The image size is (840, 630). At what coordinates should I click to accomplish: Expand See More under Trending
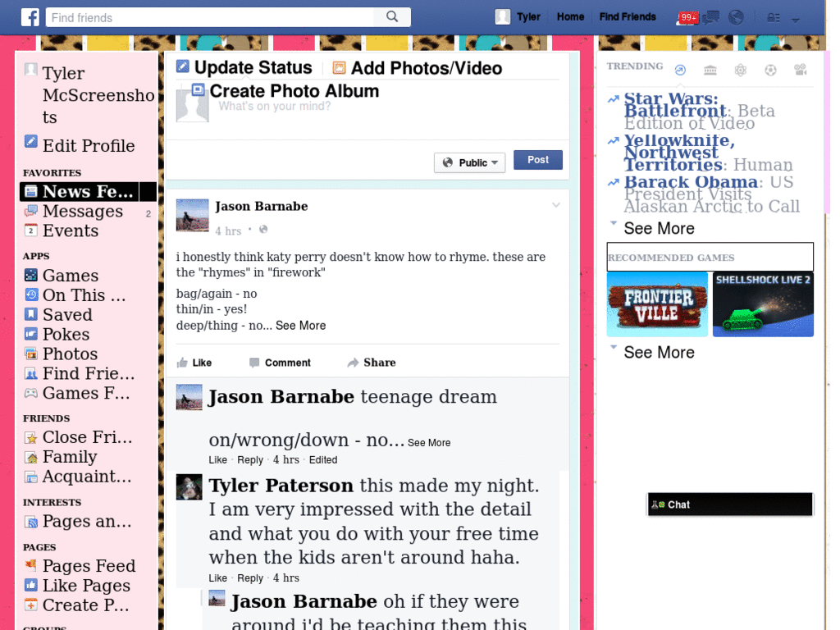tap(659, 228)
